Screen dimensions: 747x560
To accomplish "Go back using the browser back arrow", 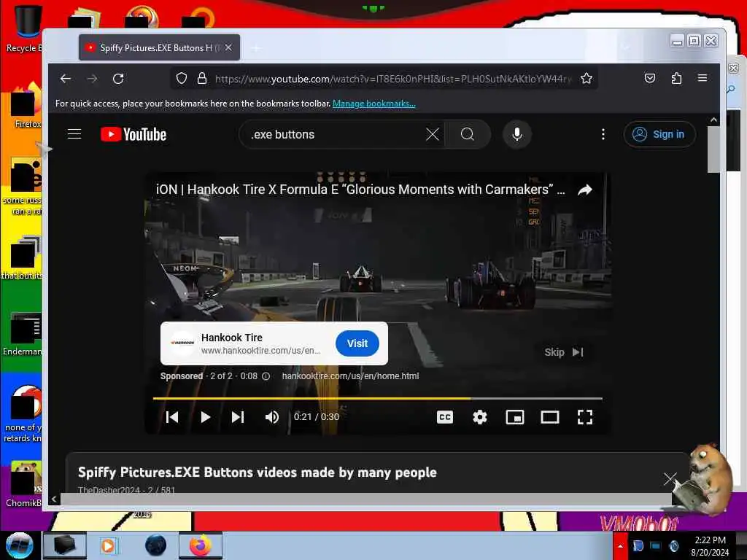I will click(66, 79).
